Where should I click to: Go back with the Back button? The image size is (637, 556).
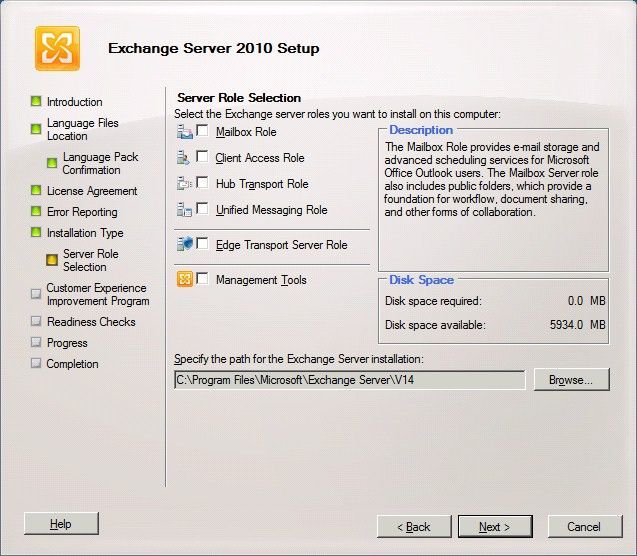(x=414, y=527)
